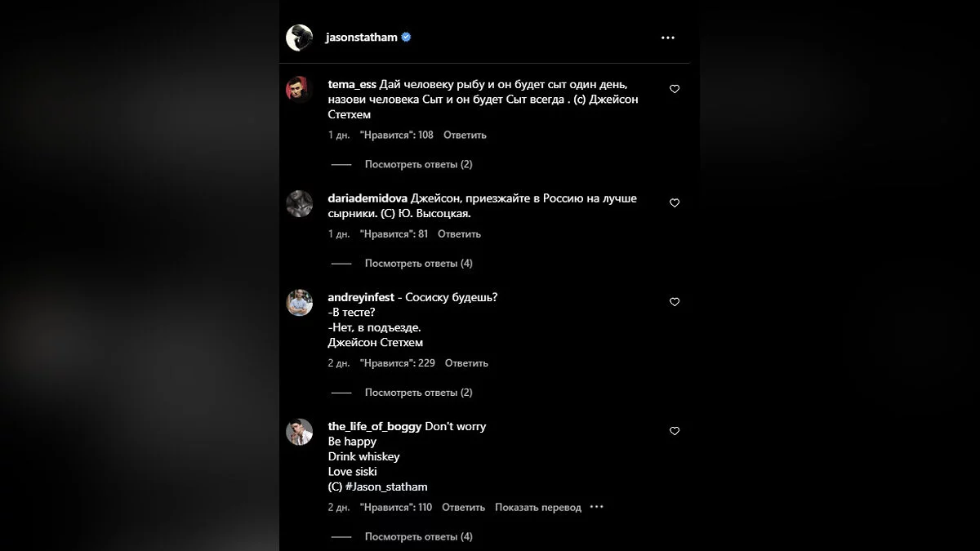Show translation of the_life_of_boggy comment
The height and width of the screenshot is (551, 980).
point(537,507)
